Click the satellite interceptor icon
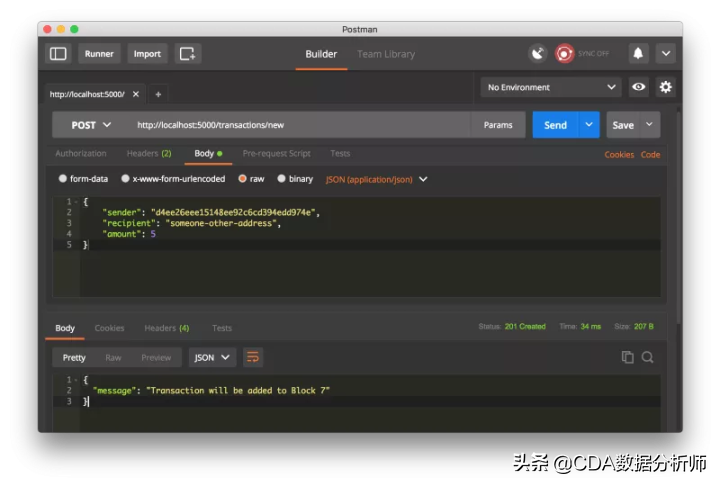The width and height of the screenshot is (720, 486). (537, 54)
